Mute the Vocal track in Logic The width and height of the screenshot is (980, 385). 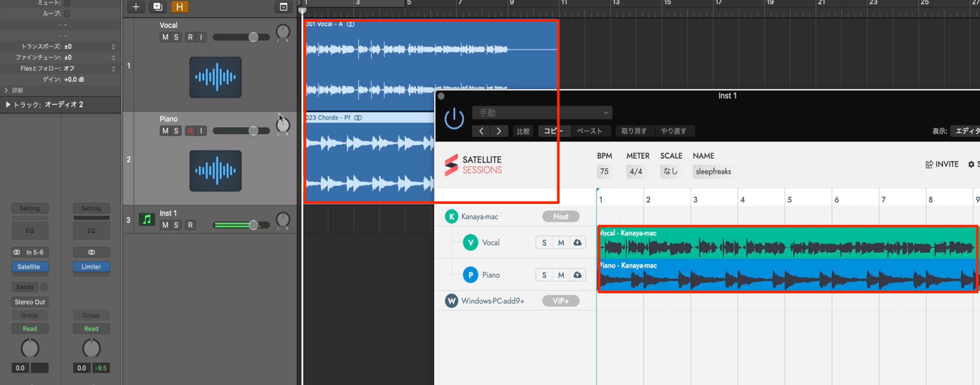coord(165,37)
